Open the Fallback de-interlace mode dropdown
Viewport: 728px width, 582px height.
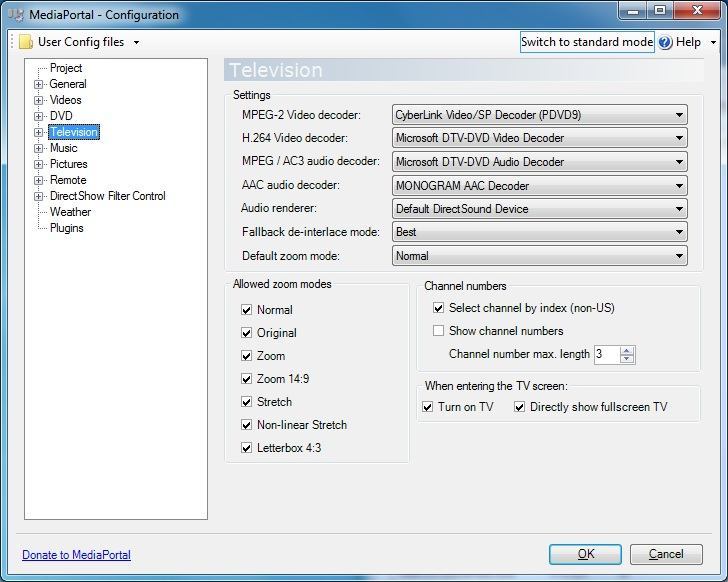coord(540,232)
